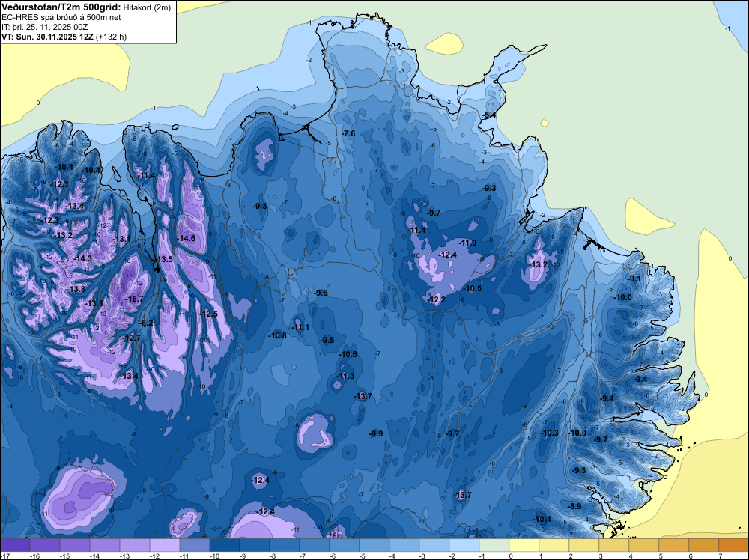
Task: Select the -8 legend scale label
Action: coord(274,556)
